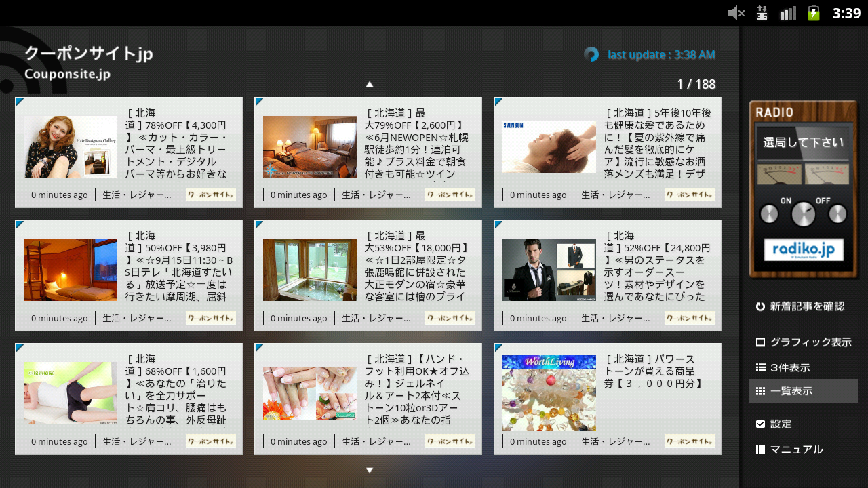
Task: Open the 79%OFF 2,600円 hotel coupon thumbnail
Action: coord(310,147)
